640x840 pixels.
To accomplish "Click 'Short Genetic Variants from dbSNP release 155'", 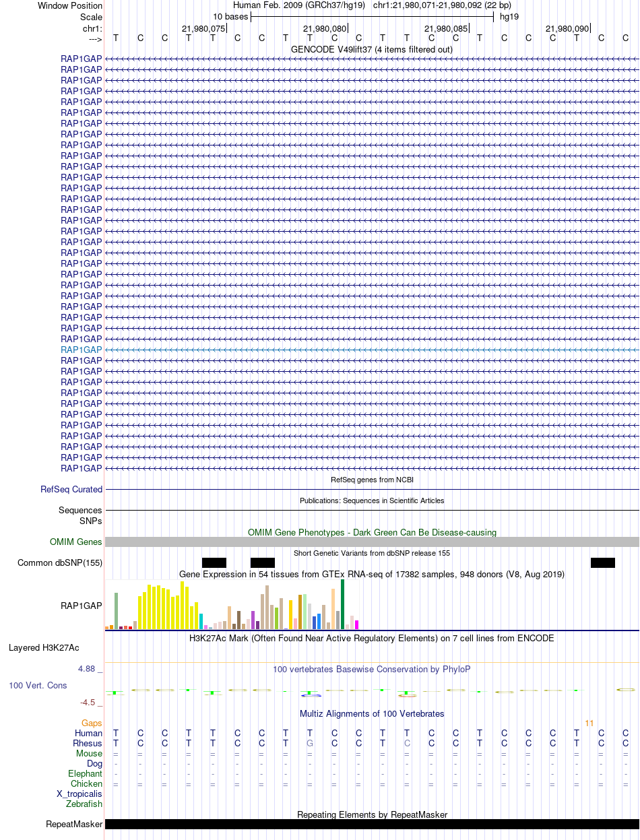I will click(372, 553).
